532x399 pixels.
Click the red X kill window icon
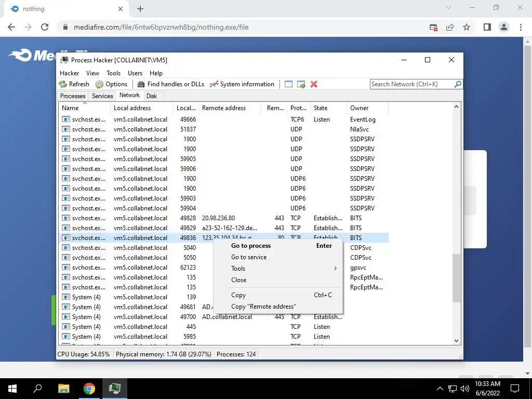point(314,84)
